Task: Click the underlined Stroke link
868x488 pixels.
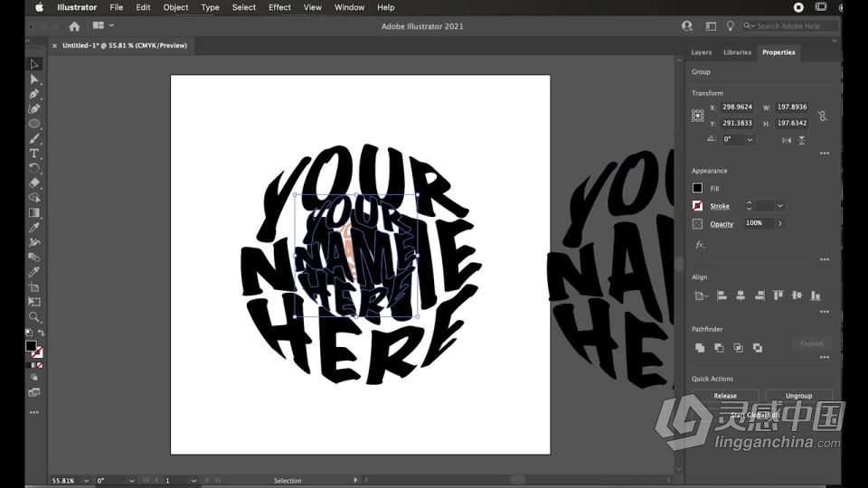Action: 720,206
